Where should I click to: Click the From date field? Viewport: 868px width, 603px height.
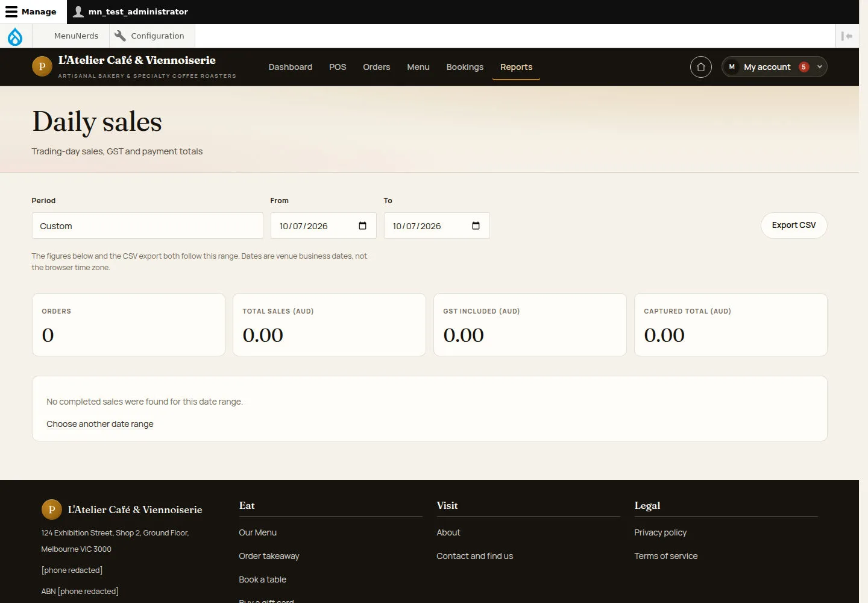point(324,226)
